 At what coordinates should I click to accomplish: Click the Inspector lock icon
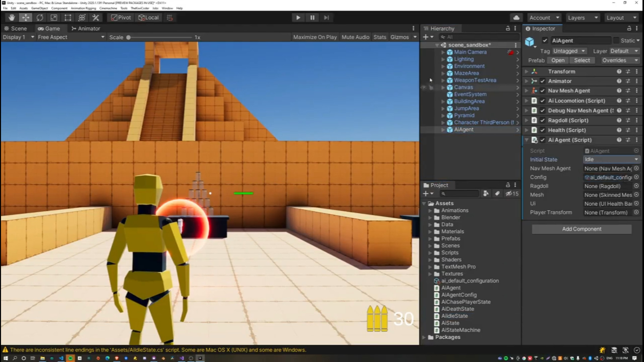coord(629,28)
